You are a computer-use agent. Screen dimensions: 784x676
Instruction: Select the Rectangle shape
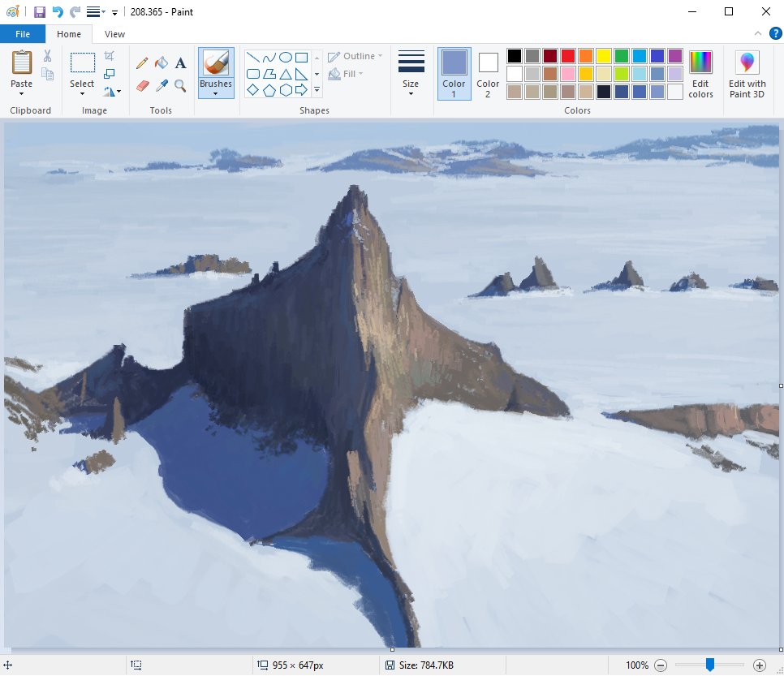(301, 58)
